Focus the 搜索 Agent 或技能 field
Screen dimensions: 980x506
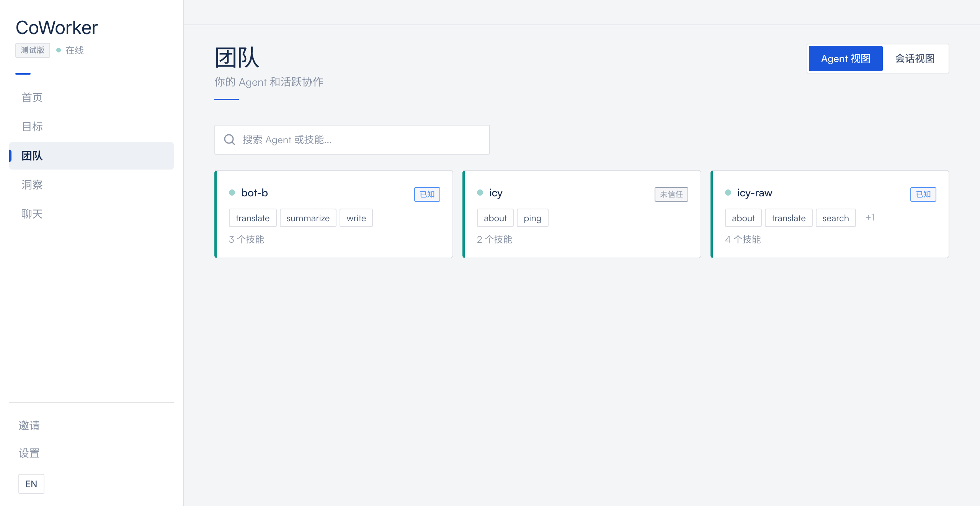[x=360, y=140]
